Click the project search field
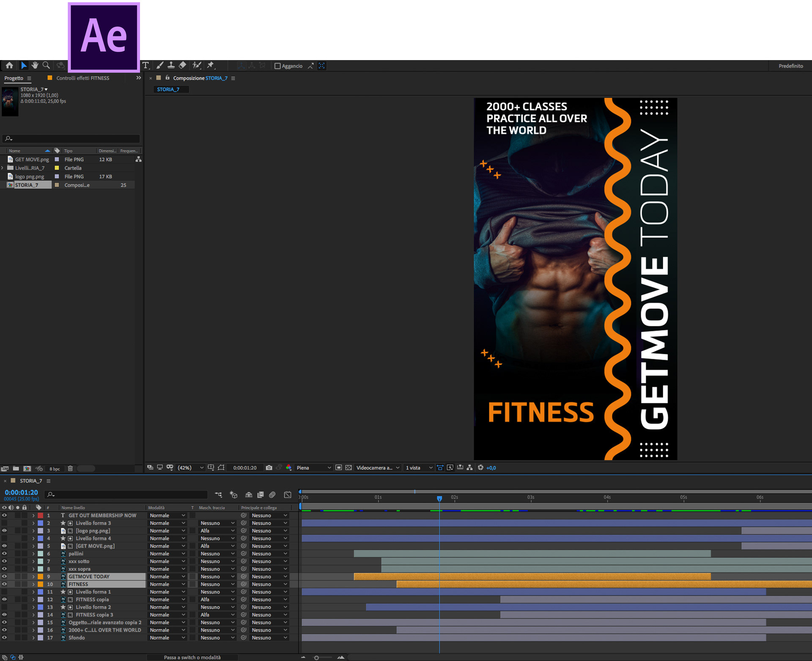812x661 pixels. click(x=72, y=138)
